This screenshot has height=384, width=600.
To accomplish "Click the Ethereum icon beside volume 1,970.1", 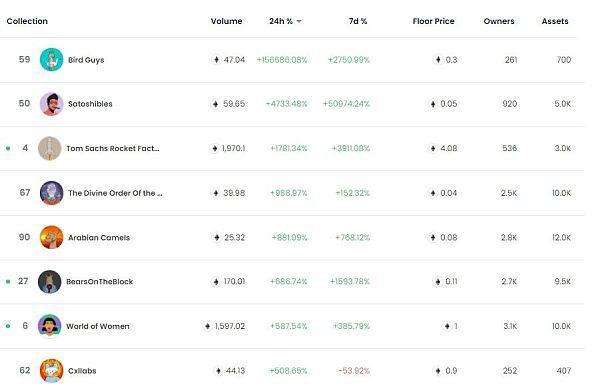I will (215, 148).
